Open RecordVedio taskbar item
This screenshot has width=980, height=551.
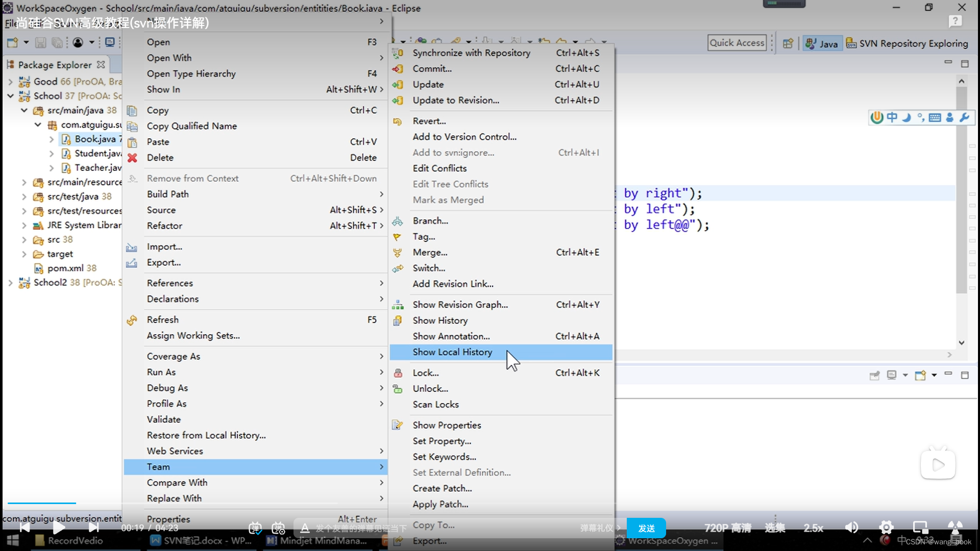coord(69,541)
